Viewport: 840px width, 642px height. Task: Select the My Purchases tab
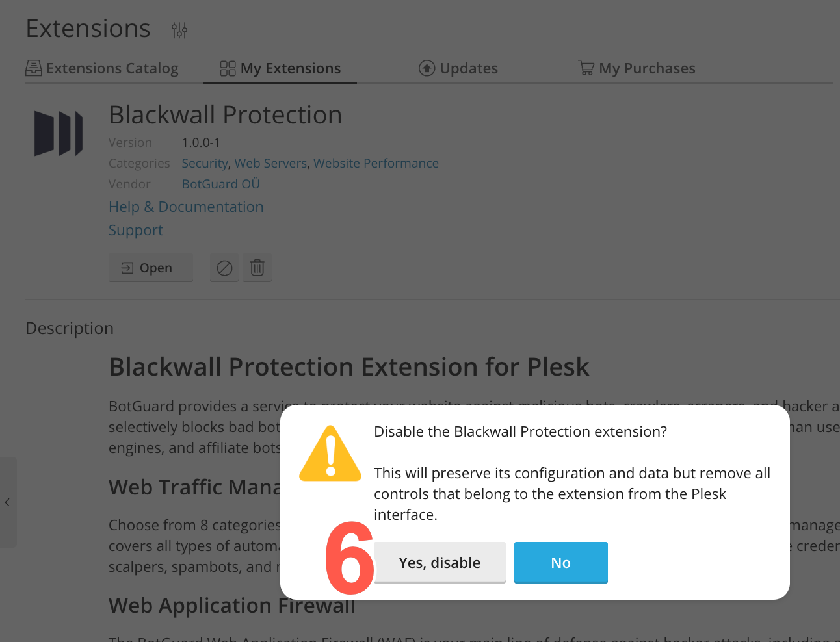(x=646, y=68)
